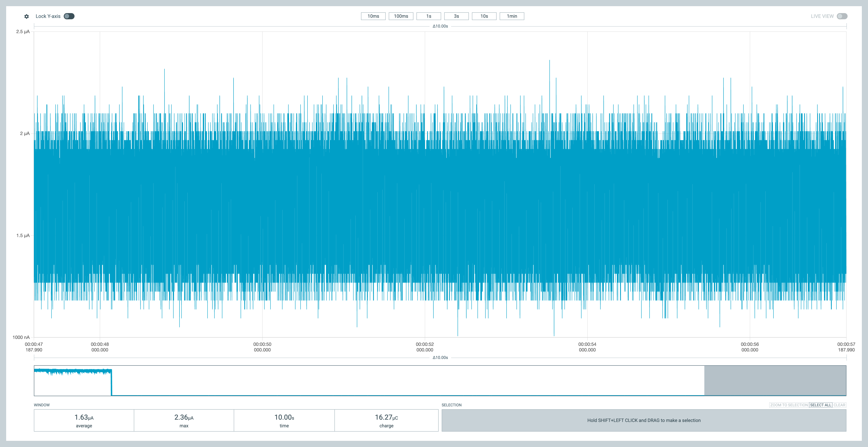Open chart settings gear icon
The image size is (868, 447).
27,16
